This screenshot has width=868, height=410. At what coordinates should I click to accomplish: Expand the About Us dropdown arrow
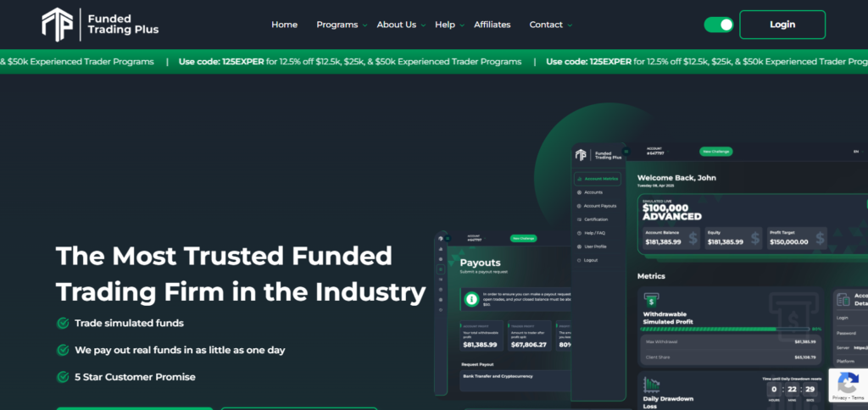click(x=423, y=25)
